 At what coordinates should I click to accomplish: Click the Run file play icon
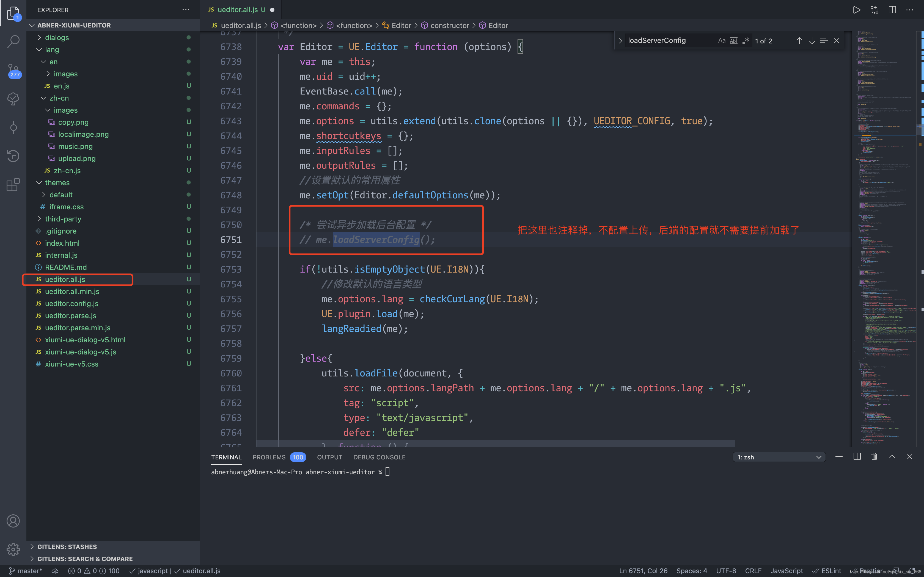[x=856, y=10]
